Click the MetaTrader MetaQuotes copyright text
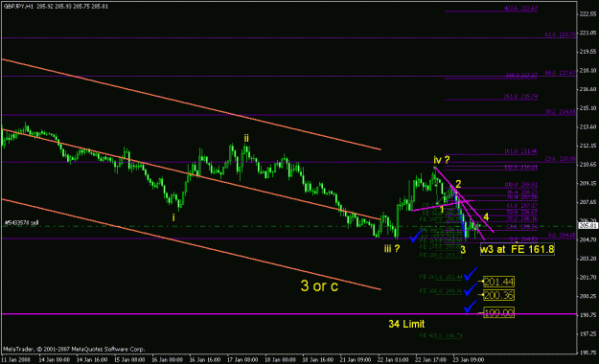Screen dimensions: 599x364 (74, 349)
